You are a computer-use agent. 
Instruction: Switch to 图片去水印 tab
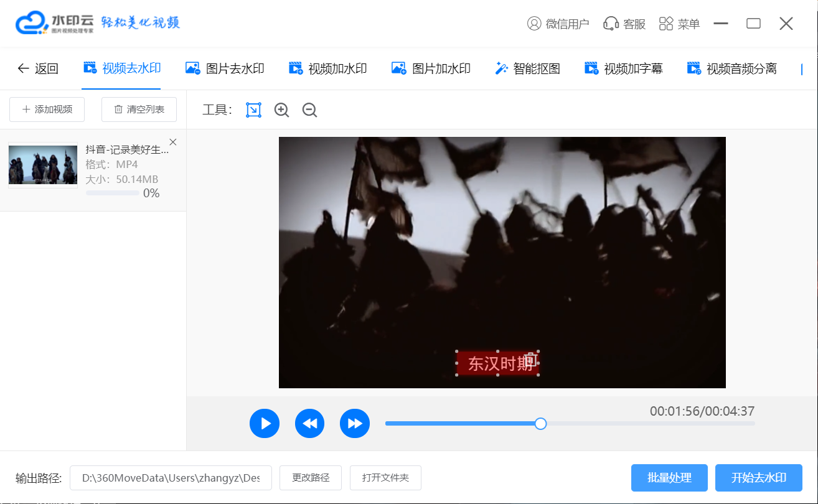pos(225,68)
